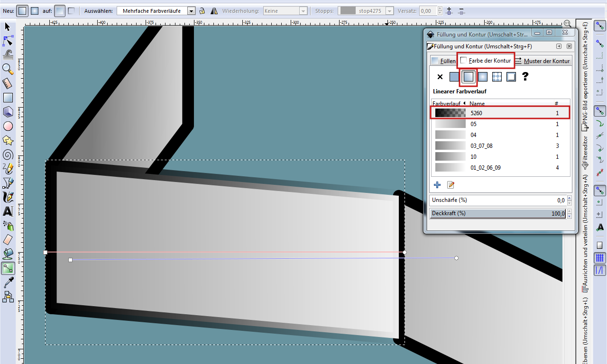The height and width of the screenshot is (364, 607).
Task: Click the blue plus to duplicate gradient
Action: tap(437, 185)
